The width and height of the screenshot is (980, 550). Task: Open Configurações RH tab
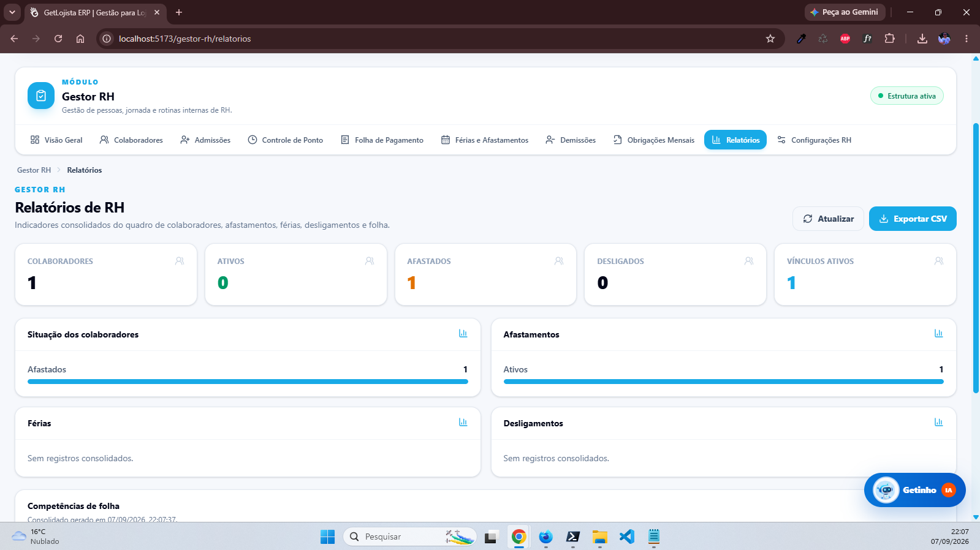tap(814, 140)
